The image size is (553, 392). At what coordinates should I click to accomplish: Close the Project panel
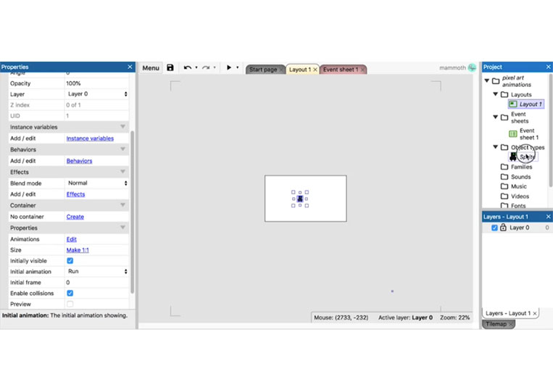click(x=548, y=67)
